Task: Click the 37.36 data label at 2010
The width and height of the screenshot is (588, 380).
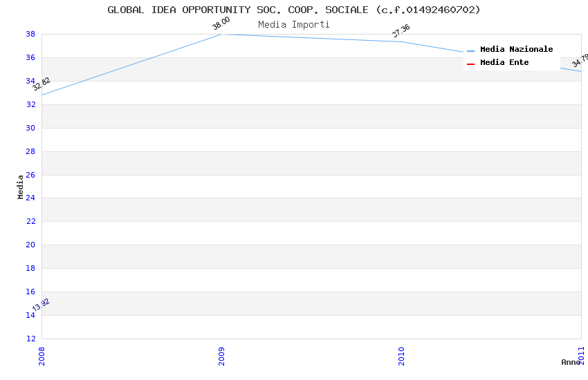Action: pos(401,30)
